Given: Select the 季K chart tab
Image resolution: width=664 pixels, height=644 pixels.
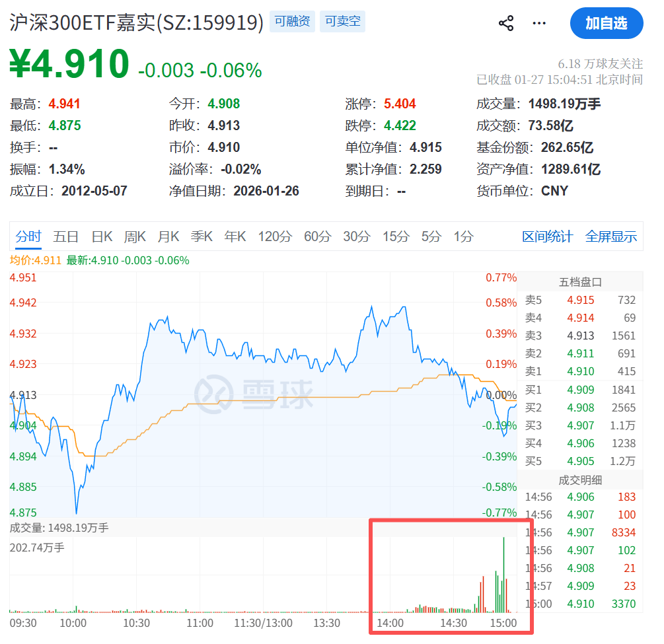Looking at the screenshot, I should pyautogui.click(x=202, y=236).
